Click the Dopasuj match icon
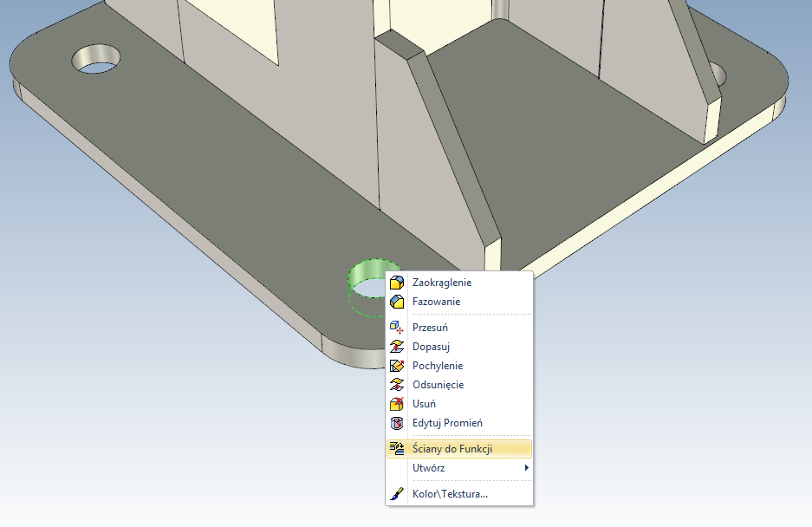This screenshot has height=527, width=812. coord(397,347)
